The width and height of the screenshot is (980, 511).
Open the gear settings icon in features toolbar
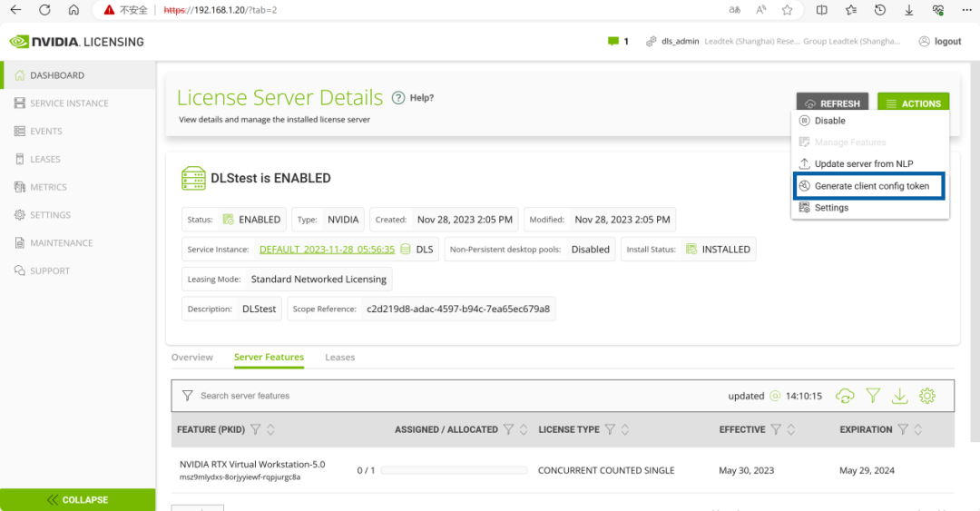coord(927,396)
